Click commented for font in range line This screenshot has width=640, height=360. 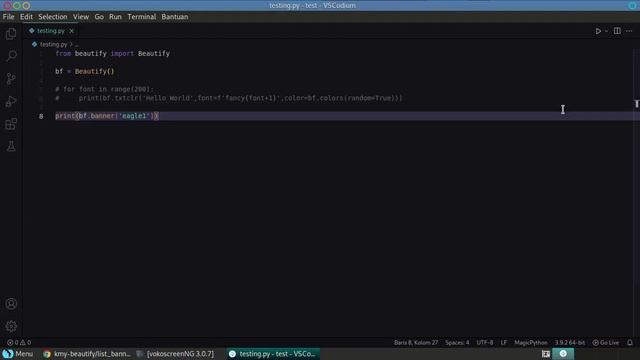(x=104, y=89)
